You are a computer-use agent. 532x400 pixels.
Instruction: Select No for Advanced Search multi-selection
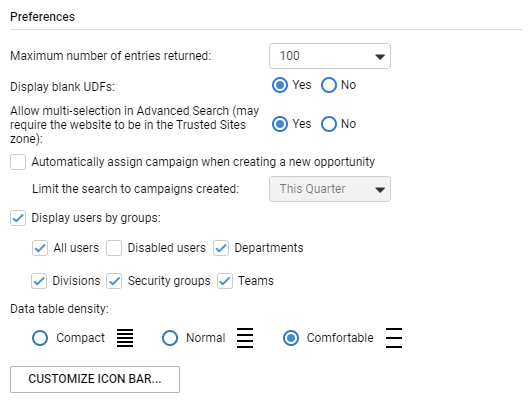tap(329, 124)
